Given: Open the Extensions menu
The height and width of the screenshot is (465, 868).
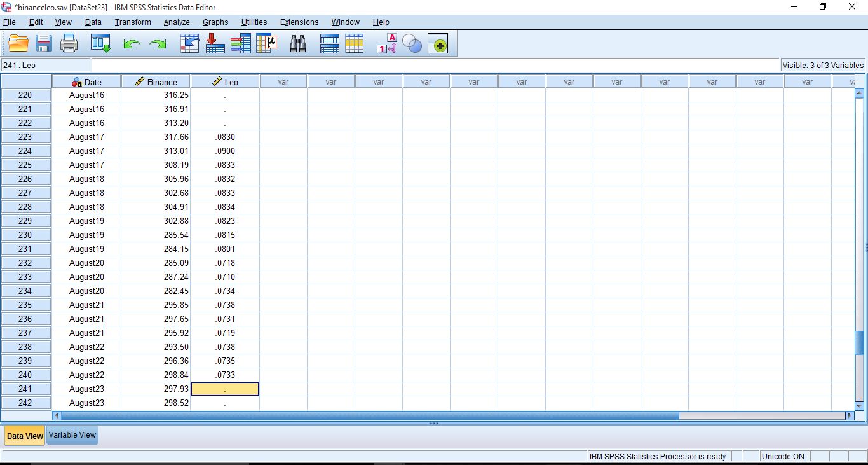Looking at the screenshot, I should [x=299, y=22].
